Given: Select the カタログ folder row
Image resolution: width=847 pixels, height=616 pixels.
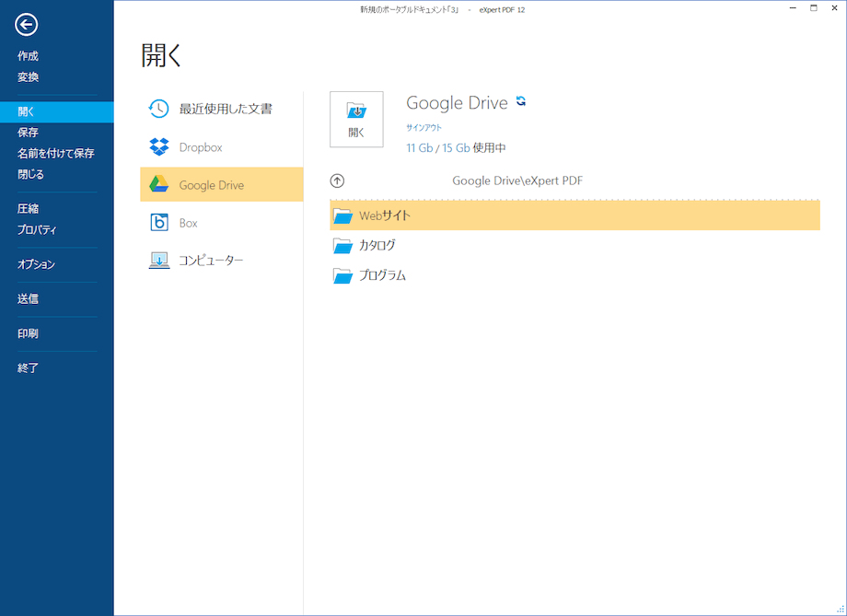Looking at the screenshot, I should (x=574, y=245).
